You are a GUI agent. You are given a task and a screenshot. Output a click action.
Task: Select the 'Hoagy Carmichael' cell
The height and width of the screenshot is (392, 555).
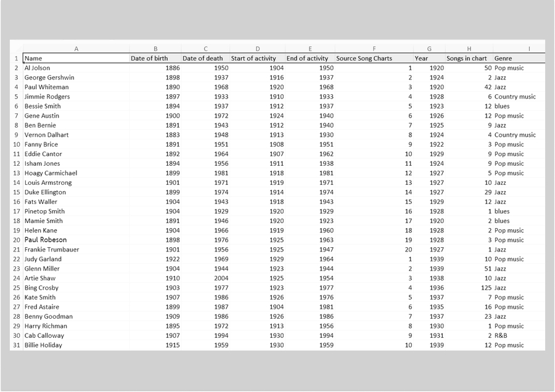pyautogui.click(x=76, y=173)
